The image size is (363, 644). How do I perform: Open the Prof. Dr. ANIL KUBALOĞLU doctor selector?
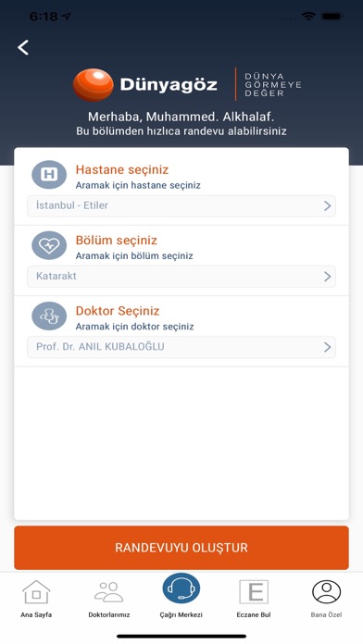click(181, 347)
